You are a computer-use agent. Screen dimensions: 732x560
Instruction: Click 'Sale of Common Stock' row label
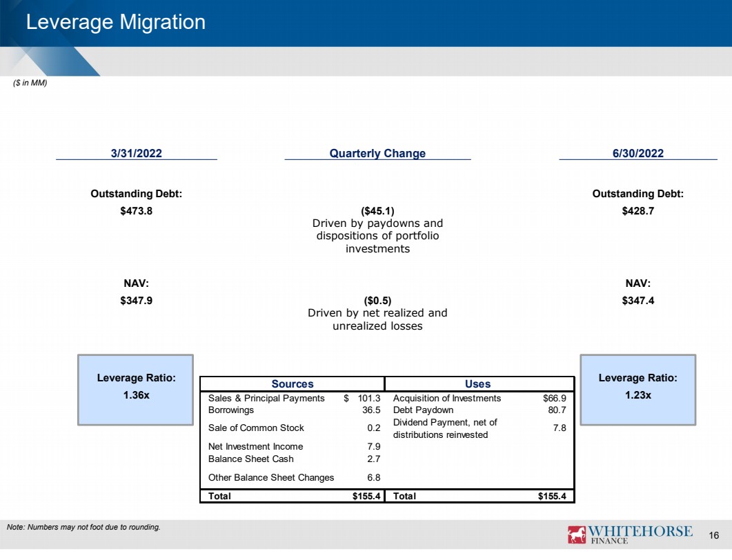[x=256, y=428]
